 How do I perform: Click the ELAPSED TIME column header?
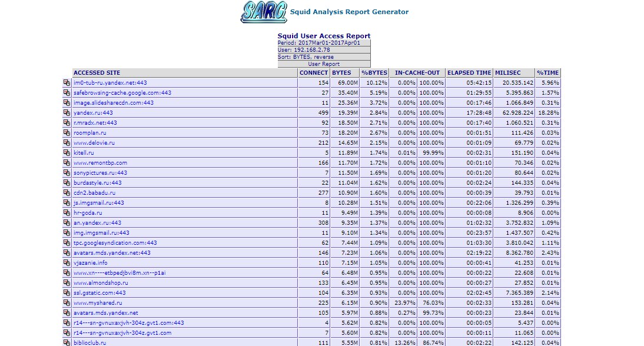(469, 72)
